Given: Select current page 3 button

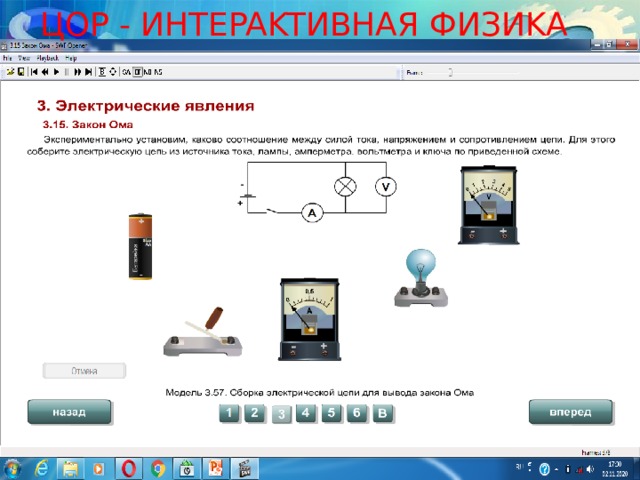Looking at the screenshot, I should [281, 414].
